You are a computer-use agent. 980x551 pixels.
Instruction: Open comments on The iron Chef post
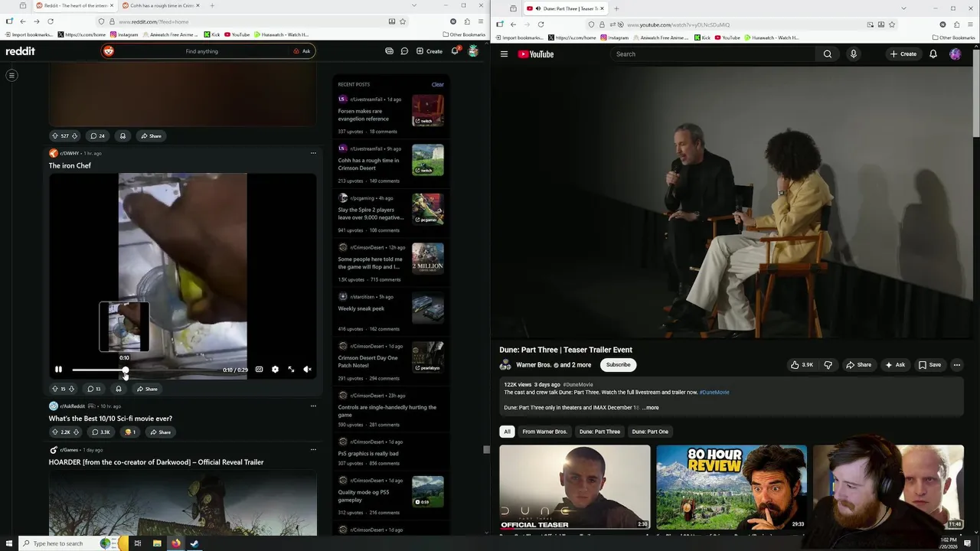pos(94,389)
